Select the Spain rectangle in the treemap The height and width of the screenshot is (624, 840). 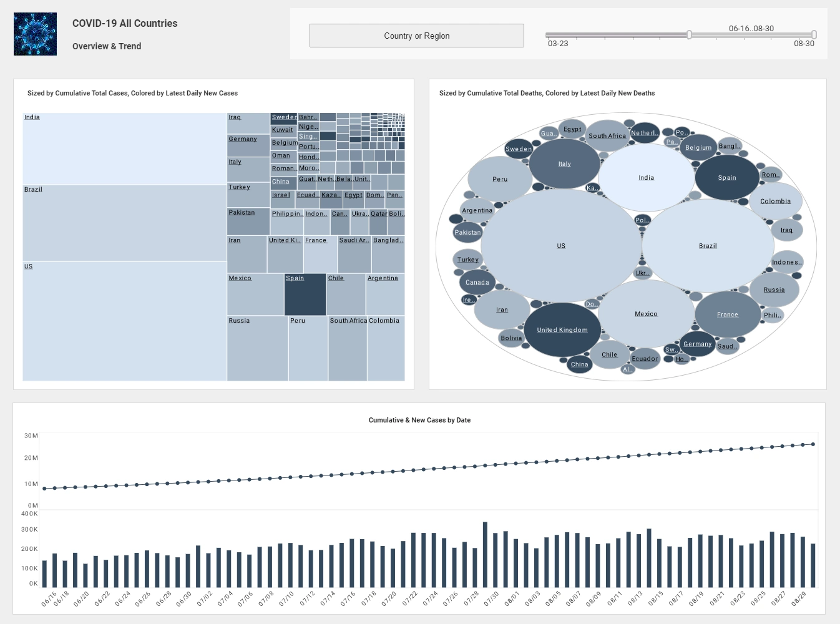(x=305, y=295)
